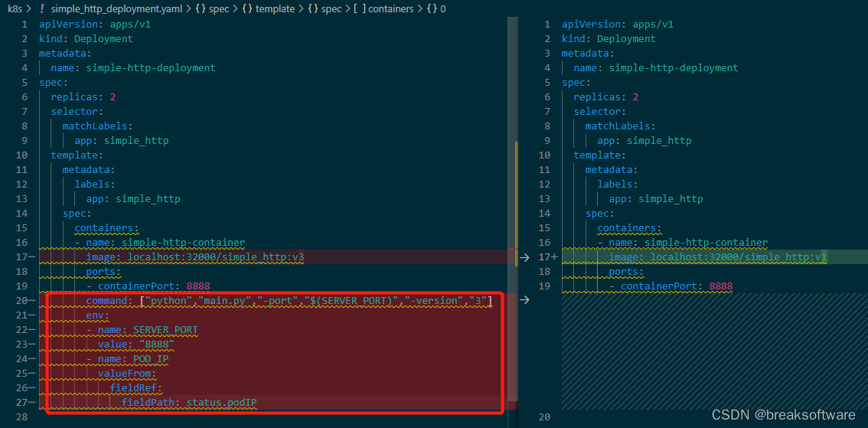The width and height of the screenshot is (868, 428).
Task: Open the k8s folder breadcrumb
Action: (14, 9)
